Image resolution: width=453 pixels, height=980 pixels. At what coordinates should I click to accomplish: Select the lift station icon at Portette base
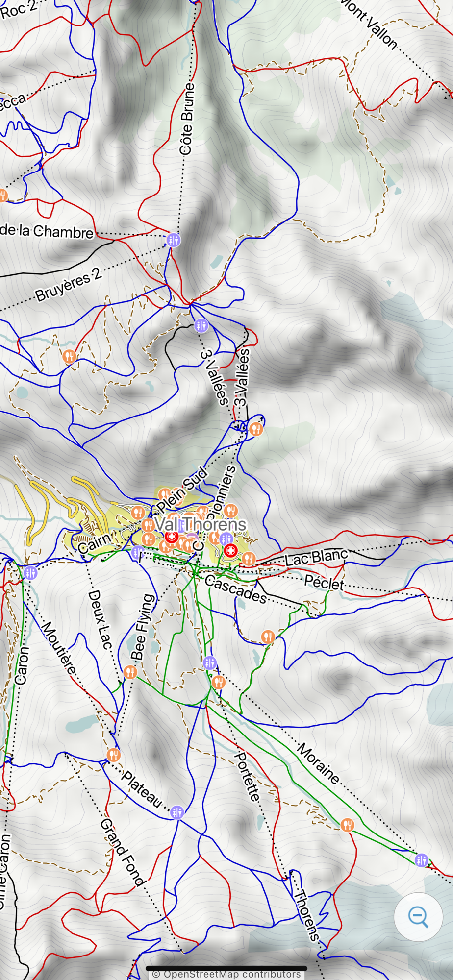(210, 663)
